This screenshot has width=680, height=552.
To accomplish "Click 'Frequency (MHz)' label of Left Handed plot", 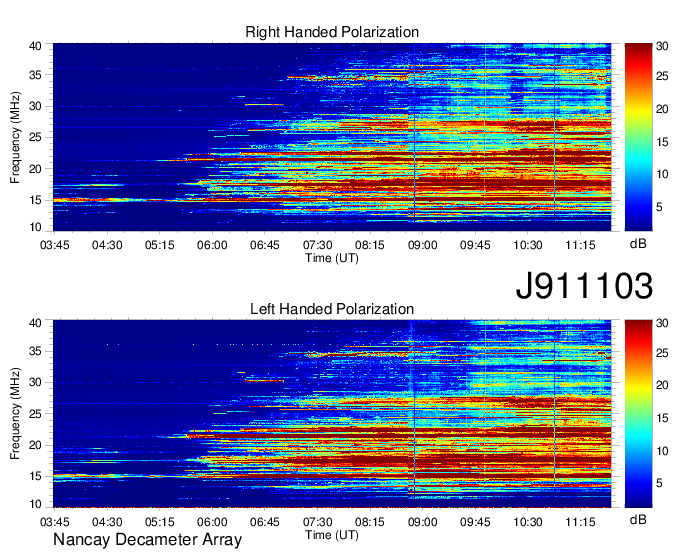I will [15, 414].
